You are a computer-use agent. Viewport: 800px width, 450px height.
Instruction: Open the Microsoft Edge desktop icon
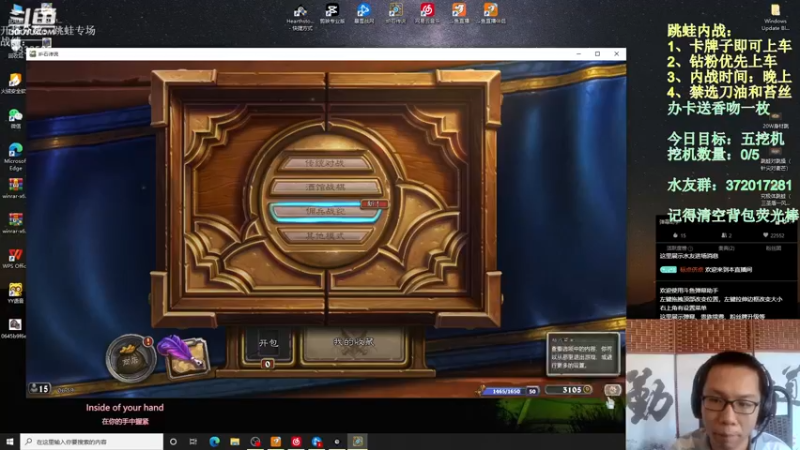click(x=15, y=157)
